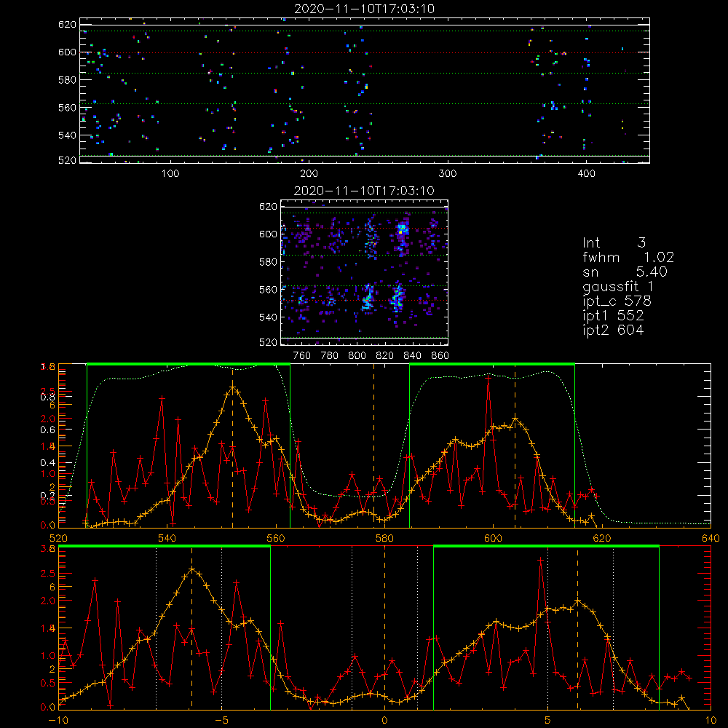Click the dashed center line at 0 in bottom plot
This screenshot has width=728, height=728.
pos(384,628)
